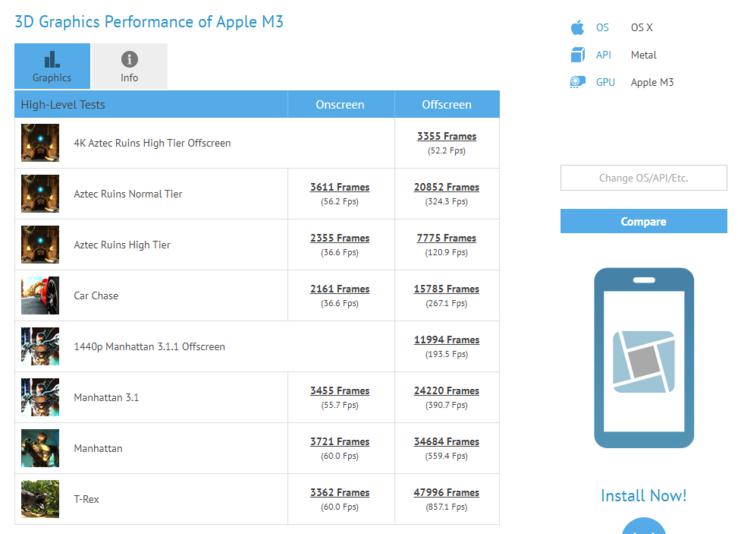The image size is (738, 534).
Task: Click the 3611 Frames onscreen result
Action: [340, 187]
